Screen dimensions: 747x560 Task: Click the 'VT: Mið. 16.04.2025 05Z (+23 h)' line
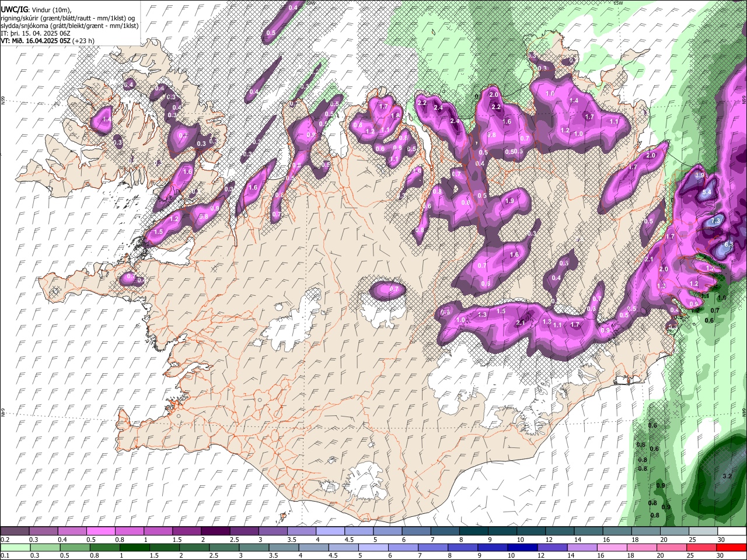[x=48, y=41]
